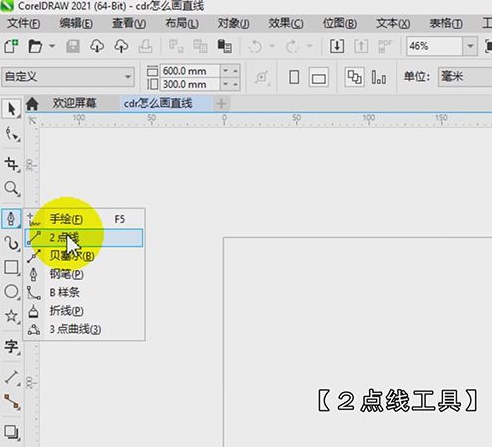Click the Import icon
This screenshot has height=447, width=492.
337,46
